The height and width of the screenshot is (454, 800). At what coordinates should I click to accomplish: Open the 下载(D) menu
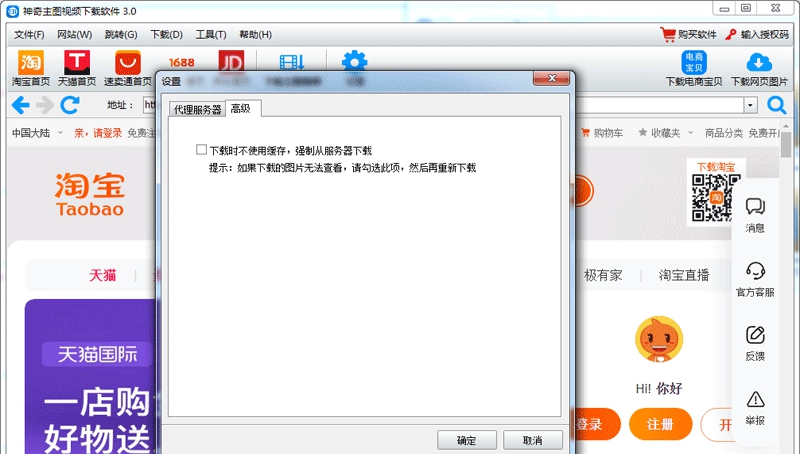pyautogui.click(x=166, y=35)
